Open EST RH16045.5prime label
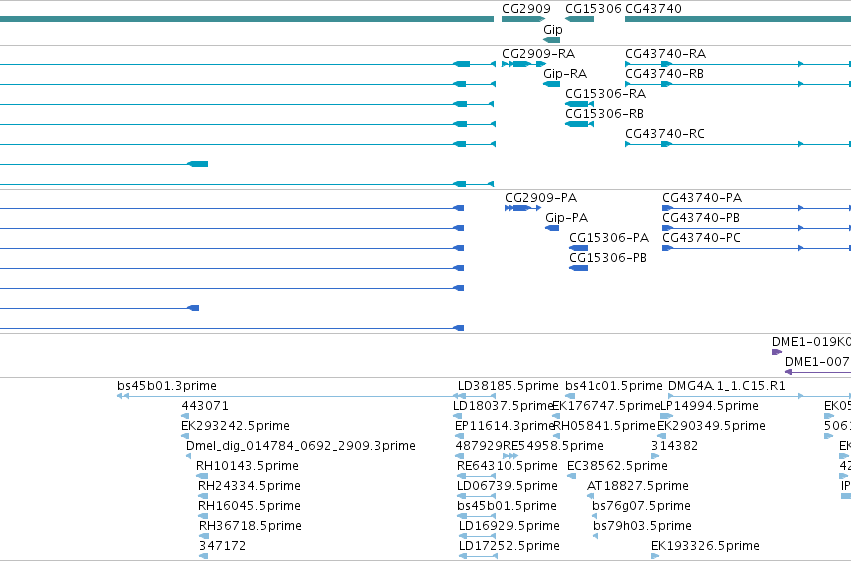 click(249, 506)
